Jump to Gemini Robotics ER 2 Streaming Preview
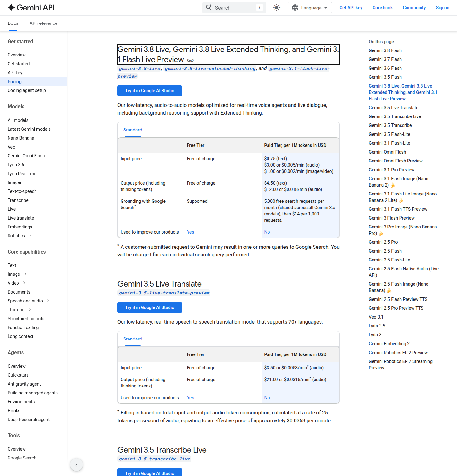Image resolution: width=457 pixels, height=476 pixels. tap(401, 365)
